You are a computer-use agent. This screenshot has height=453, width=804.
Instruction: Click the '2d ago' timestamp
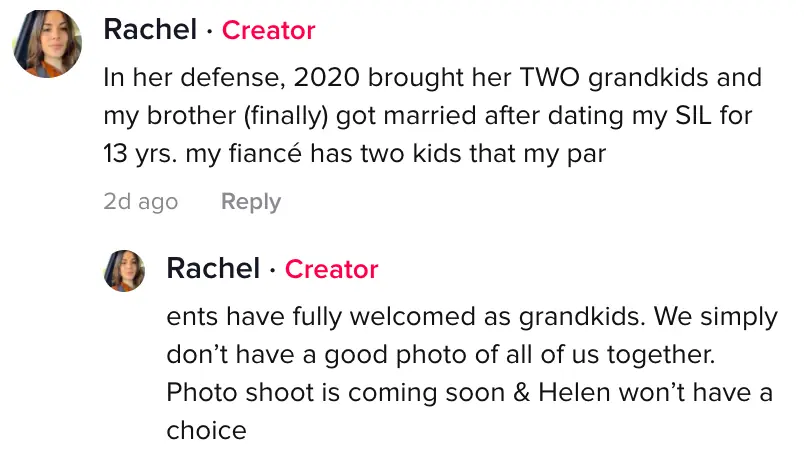click(x=140, y=202)
